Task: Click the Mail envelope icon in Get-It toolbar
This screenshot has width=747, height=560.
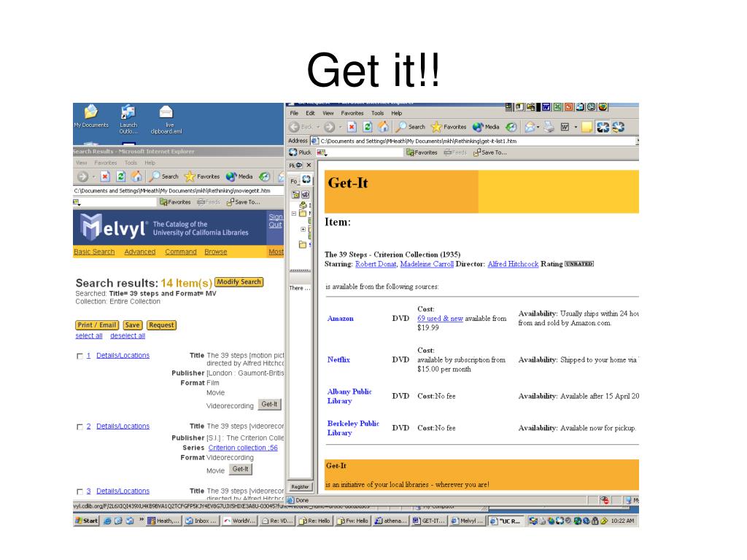Action: pyautogui.click(x=530, y=127)
